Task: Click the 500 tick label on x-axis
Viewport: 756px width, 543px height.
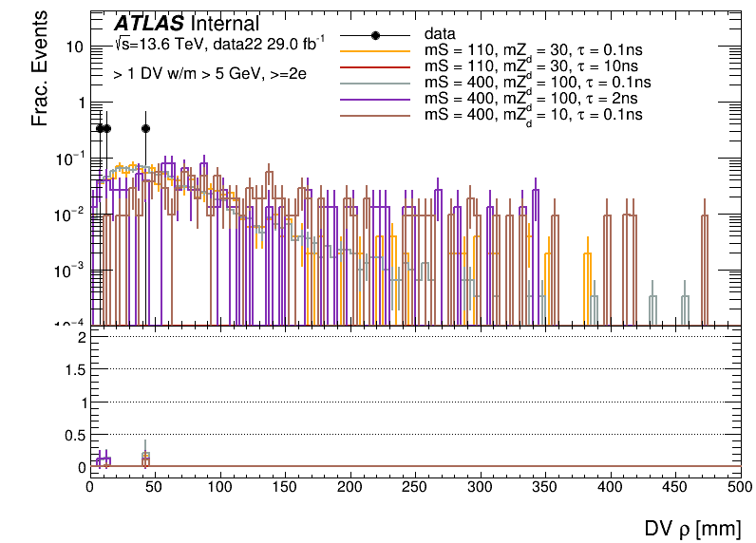Action: (739, 486)
